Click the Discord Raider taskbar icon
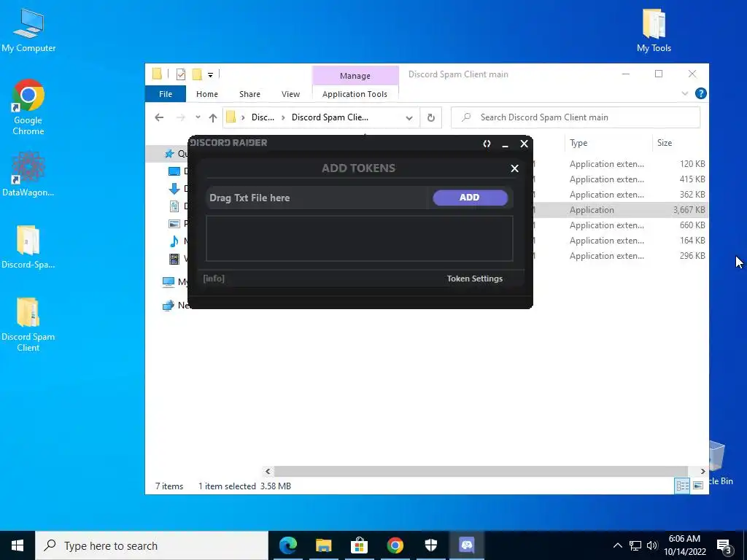747x560 pixels. pyautogui.click(x=466, y=545)
